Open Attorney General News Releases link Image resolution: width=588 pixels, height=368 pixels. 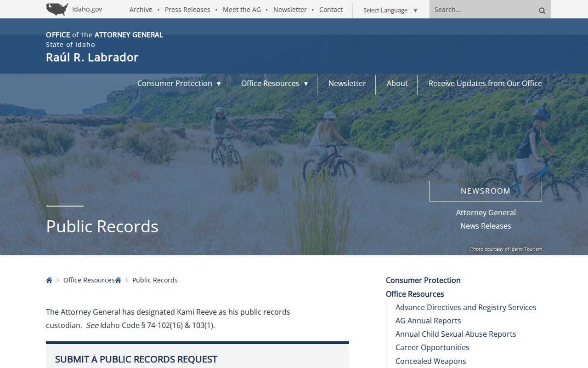pos(486,219)
